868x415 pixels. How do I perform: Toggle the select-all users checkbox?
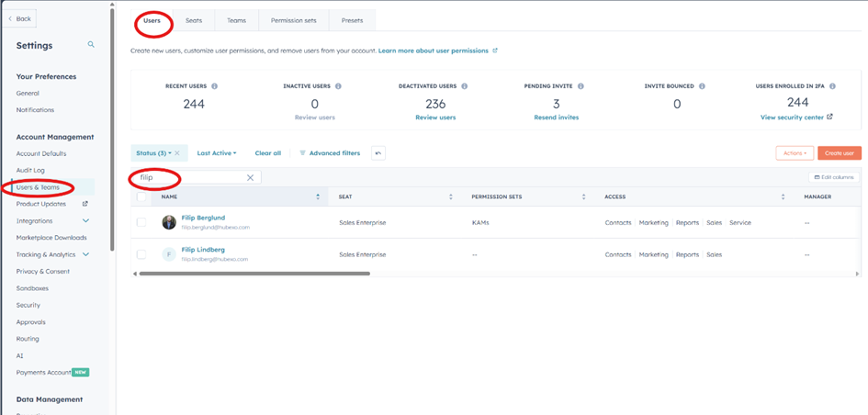141,196
